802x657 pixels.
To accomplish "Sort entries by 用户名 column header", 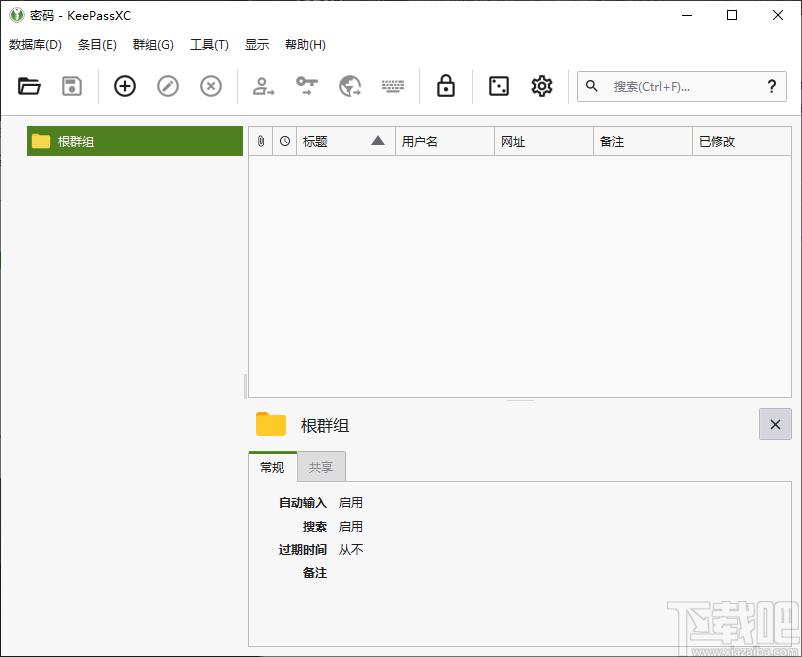I will click(x=445, y=141).
